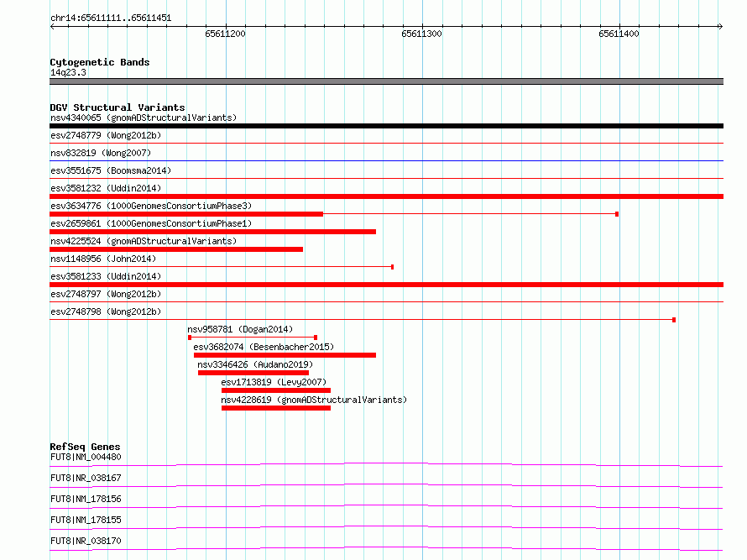This screenshot has height=560, width=747.
Task: Open variant esv2748797 (Wong2012b)
Action: pyautogui.click(x=106, y=294)
